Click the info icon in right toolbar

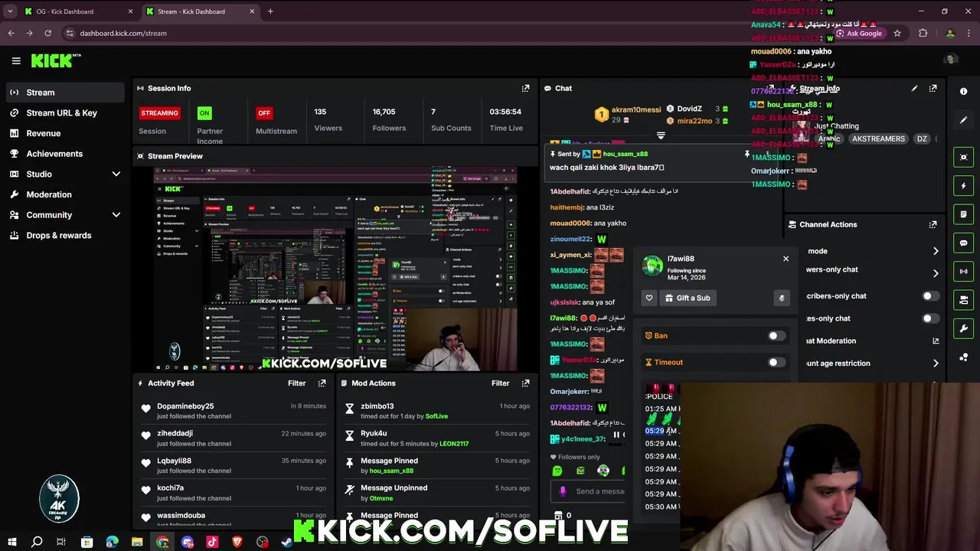(x=963, y=91)
